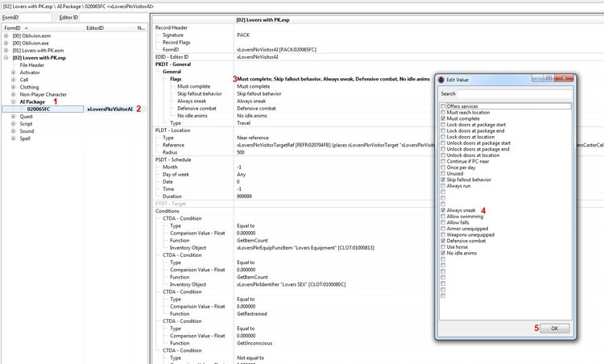604x364 pixels.
Task: Uncheck Skip fallout behavior checkbox
Action: click(x=443, y=180)
